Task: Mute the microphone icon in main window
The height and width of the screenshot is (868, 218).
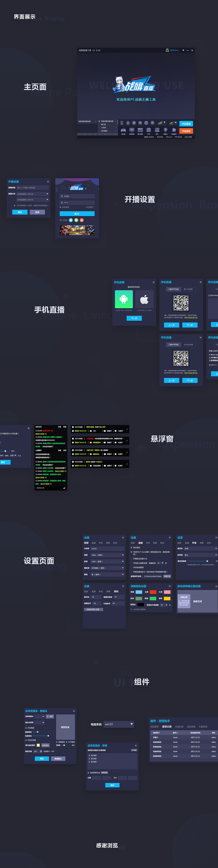Action: pos(164,122)
